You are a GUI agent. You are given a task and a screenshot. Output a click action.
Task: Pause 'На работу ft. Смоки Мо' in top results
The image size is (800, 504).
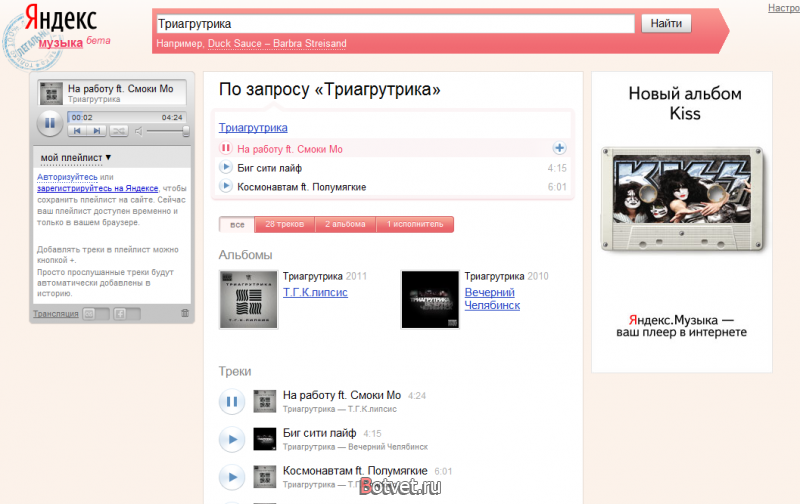(x=226, y=148)
